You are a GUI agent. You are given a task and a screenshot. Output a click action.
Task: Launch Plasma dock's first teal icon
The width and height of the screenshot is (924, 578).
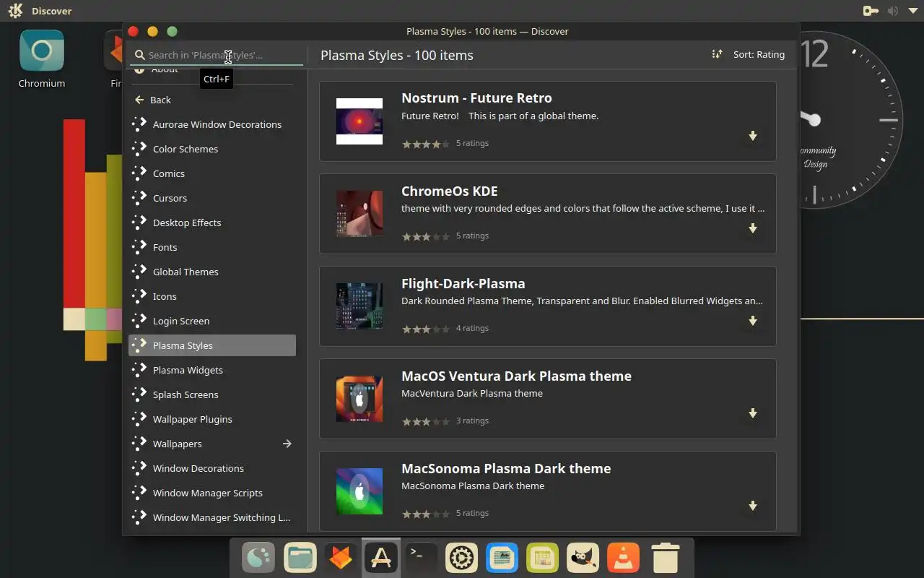tap(258, 557)
